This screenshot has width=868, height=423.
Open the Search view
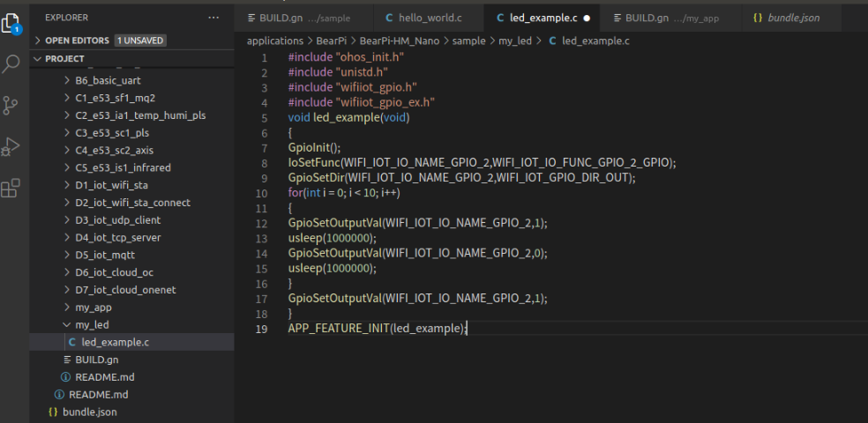(12, 63)
